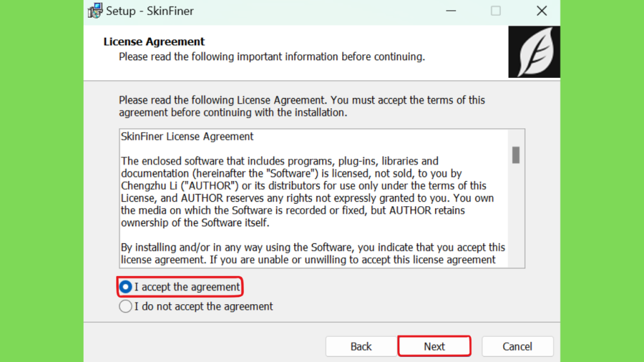Go to the previous step with Back
Viewport: 644px width, 362px height.
pos(361,346)
